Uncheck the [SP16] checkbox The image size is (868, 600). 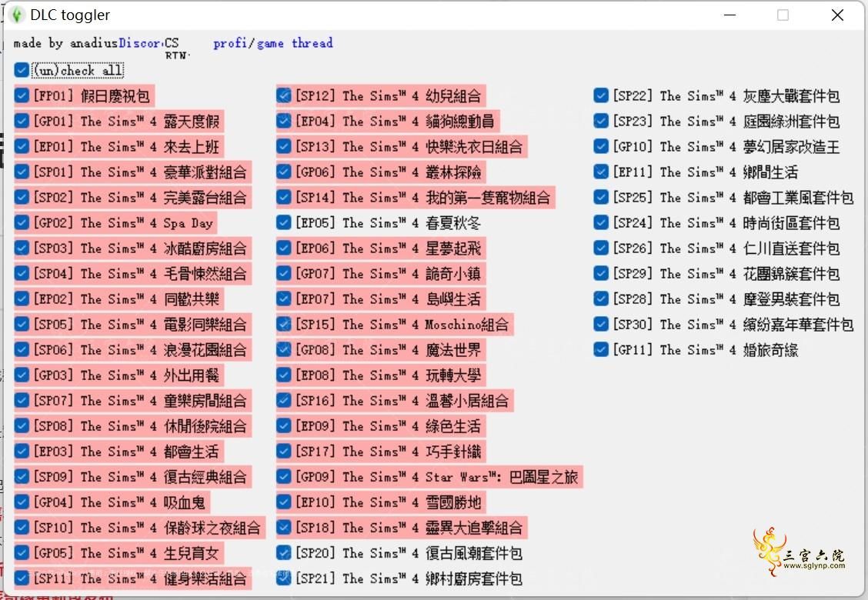click(283, 402)
